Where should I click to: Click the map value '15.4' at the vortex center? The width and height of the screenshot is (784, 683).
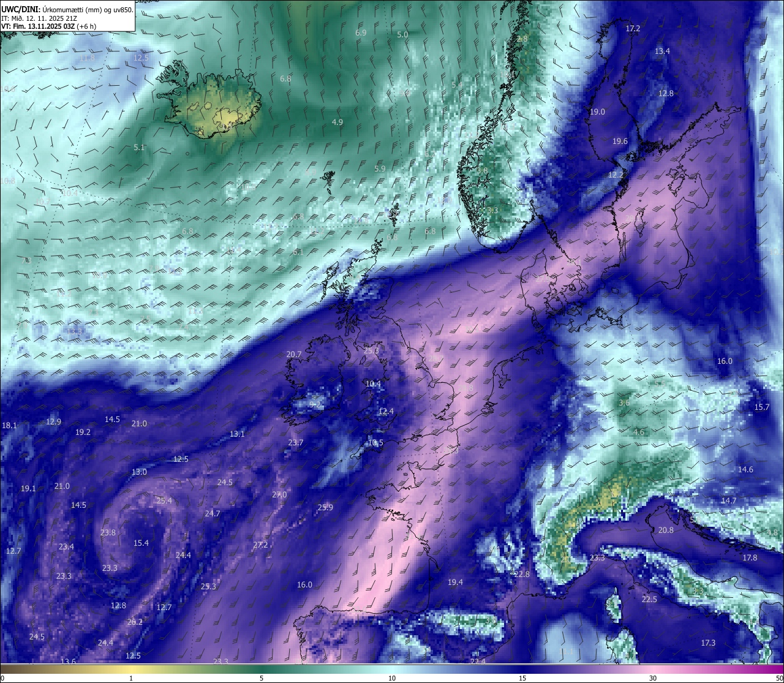(141, 543)
